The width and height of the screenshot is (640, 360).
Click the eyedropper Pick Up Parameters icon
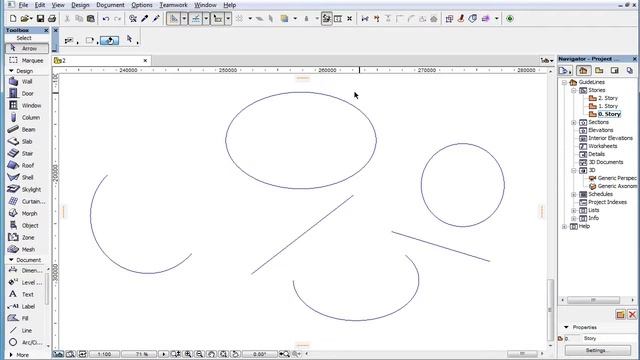click(144, 19)
